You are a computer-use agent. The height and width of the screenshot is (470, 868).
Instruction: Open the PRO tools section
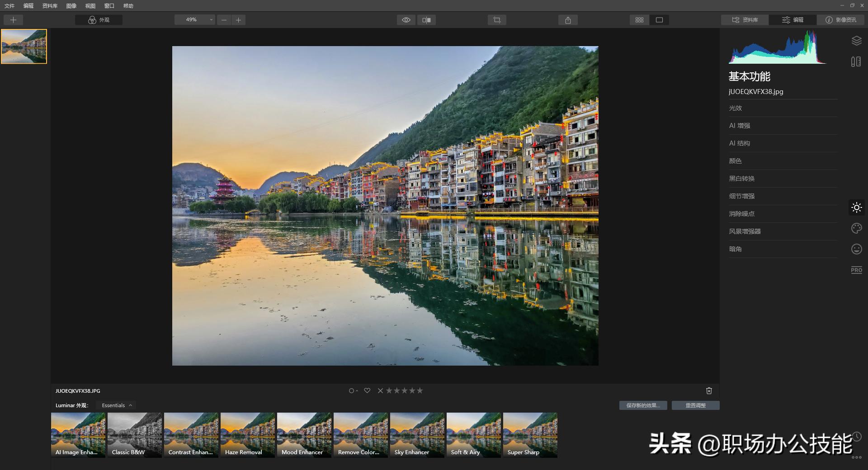coord(856,270)
